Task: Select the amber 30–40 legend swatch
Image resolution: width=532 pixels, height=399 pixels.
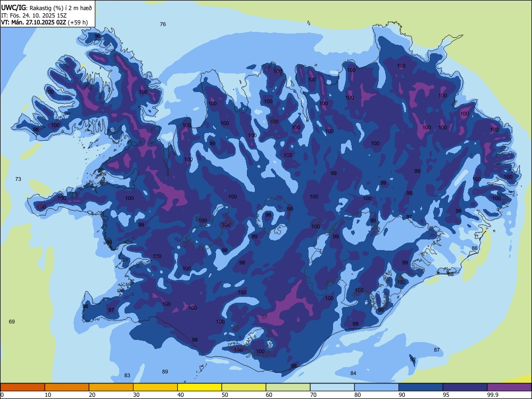Action: (x=155, y=387)
